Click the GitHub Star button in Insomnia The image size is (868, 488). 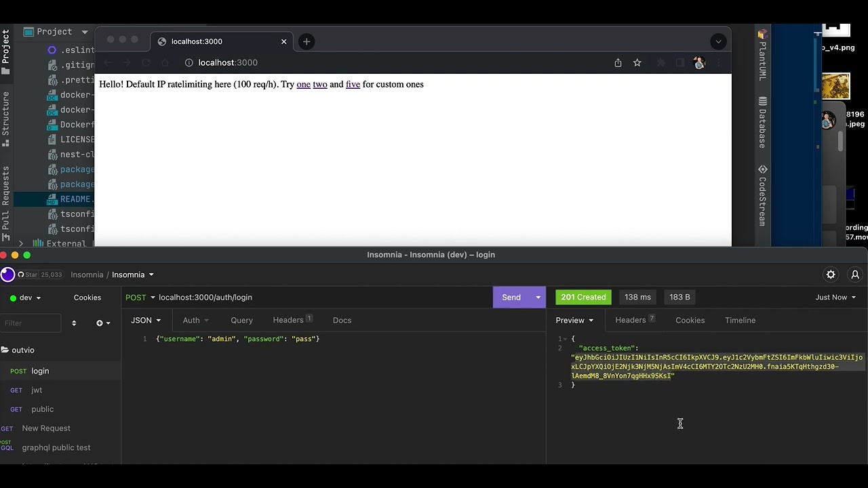[41, 274]
